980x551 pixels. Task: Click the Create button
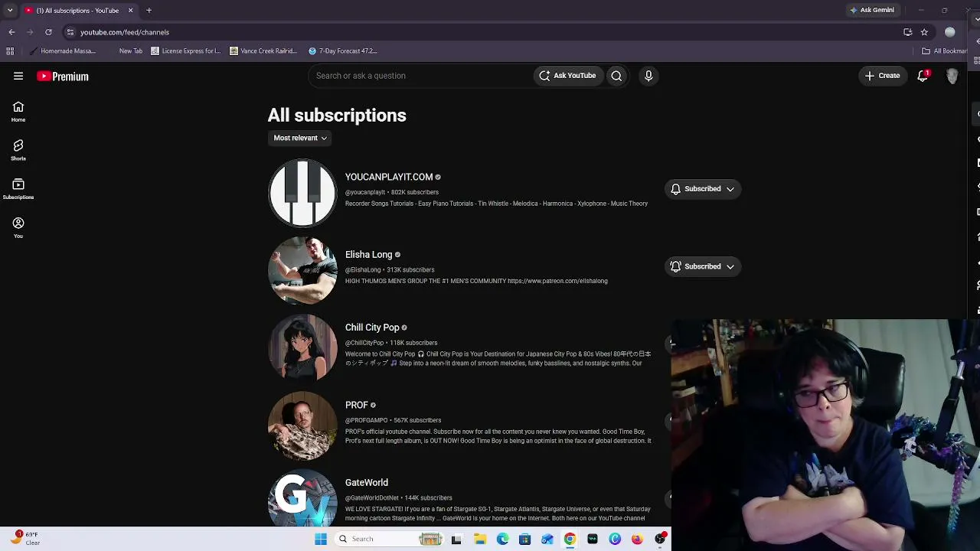pos(882,76)
